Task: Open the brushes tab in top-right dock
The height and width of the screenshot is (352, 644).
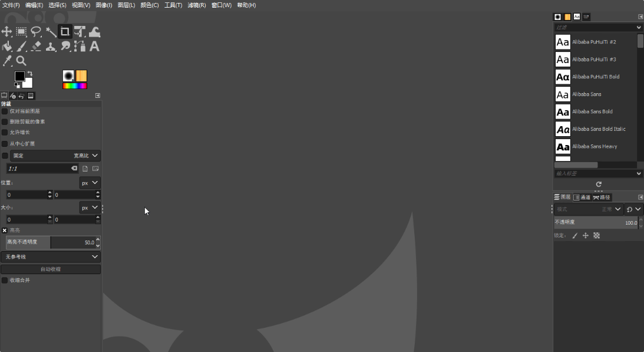Action: (558, 17)
